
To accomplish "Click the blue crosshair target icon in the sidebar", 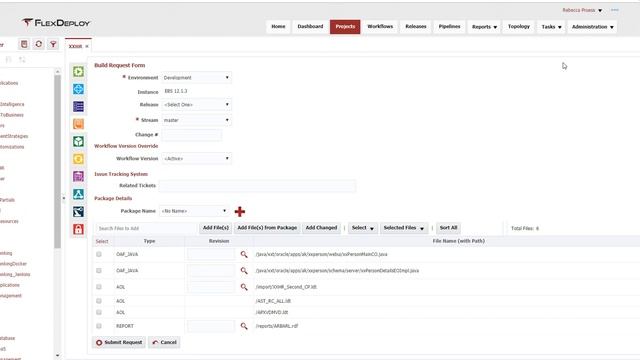I will tap(78, 89).
